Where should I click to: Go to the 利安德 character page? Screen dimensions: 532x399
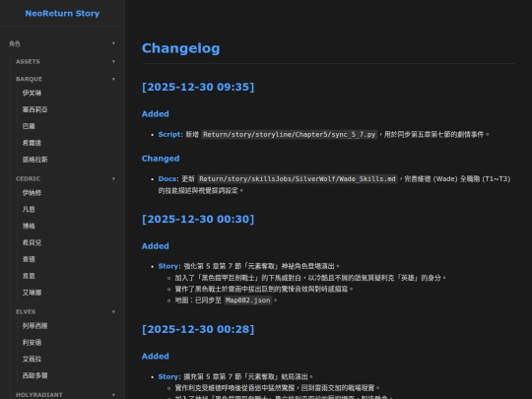tap(32, 342)
